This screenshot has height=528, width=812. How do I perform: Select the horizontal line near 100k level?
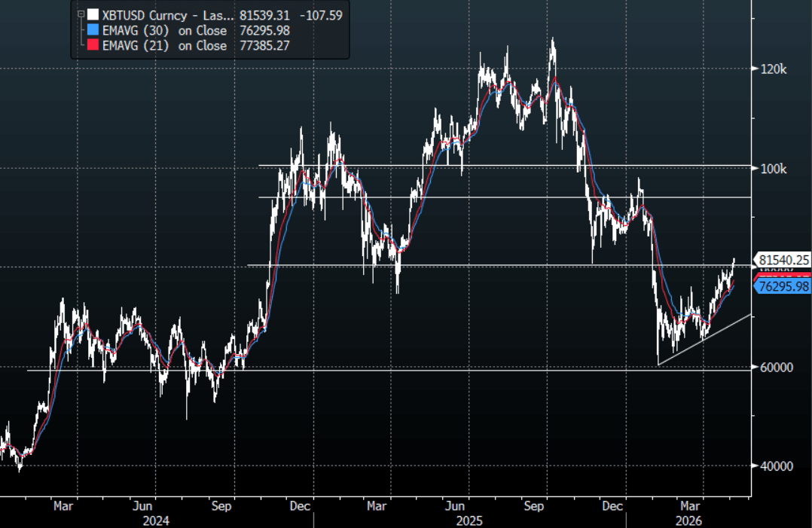pos(505,166)
